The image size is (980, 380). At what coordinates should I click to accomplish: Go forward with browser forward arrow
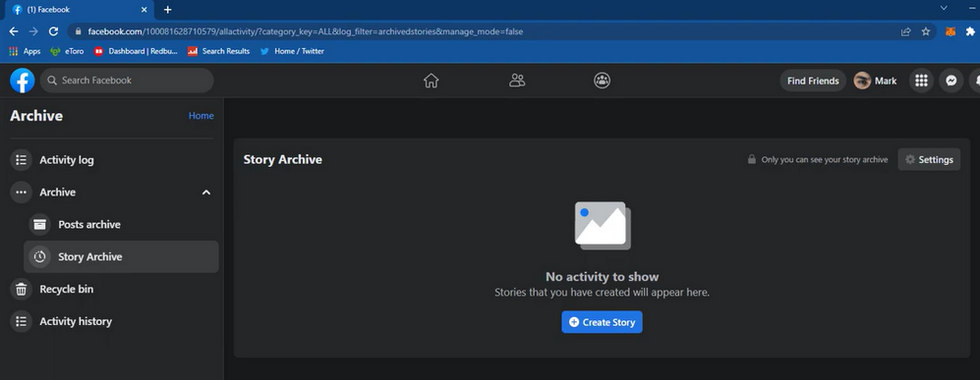[33, 31]
